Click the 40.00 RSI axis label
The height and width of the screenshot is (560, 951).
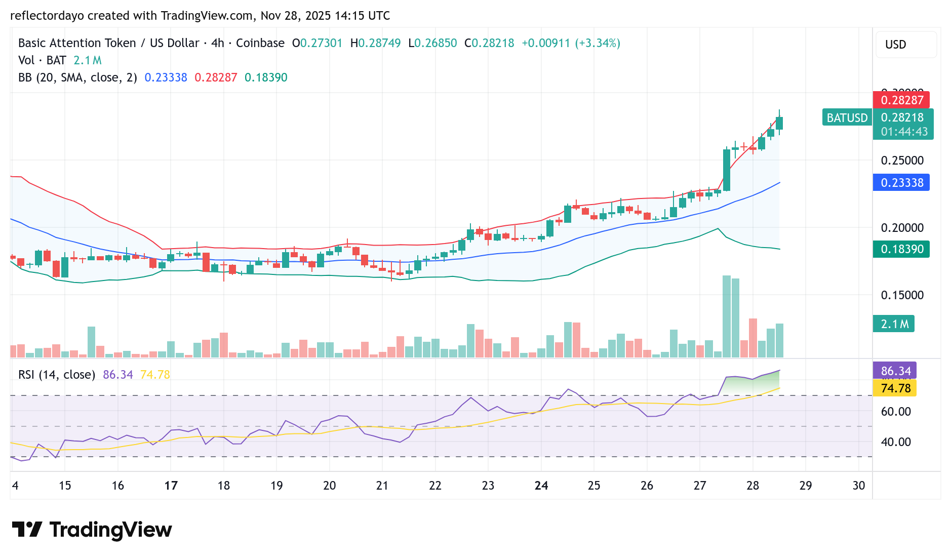(896, 442)
